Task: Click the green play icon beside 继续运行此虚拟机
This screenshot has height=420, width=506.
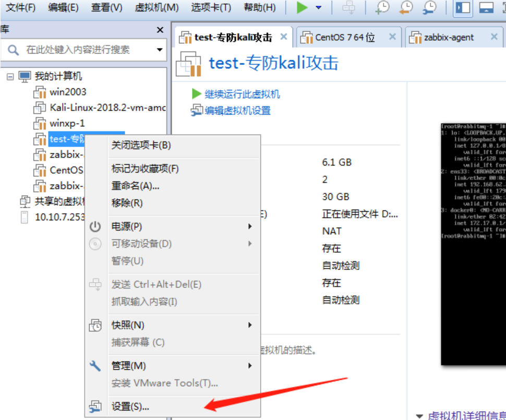Action: 196,94
